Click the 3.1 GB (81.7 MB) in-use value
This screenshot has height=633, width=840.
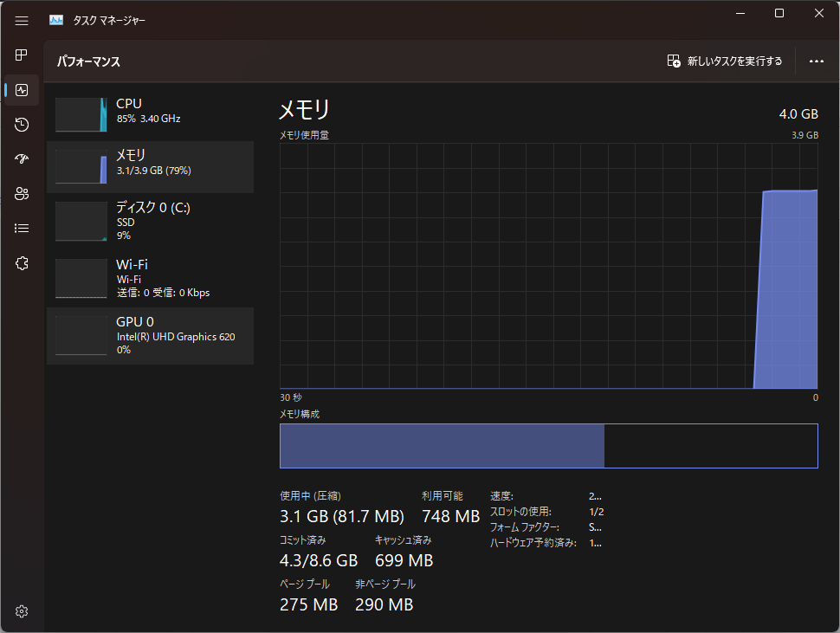tap(342, 516)
